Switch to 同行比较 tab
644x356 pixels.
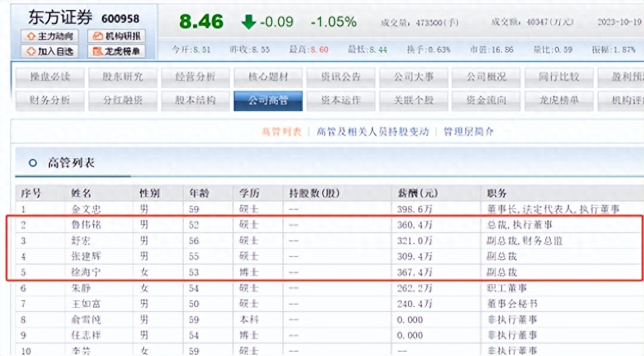click(559, 77)
